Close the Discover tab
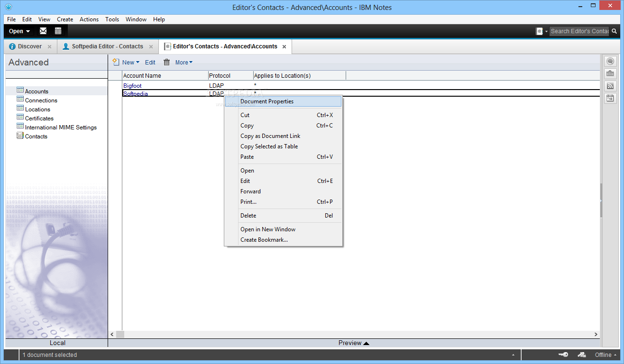Image resolution: width=624 pixels, height=364 pixels. point(50,46)
